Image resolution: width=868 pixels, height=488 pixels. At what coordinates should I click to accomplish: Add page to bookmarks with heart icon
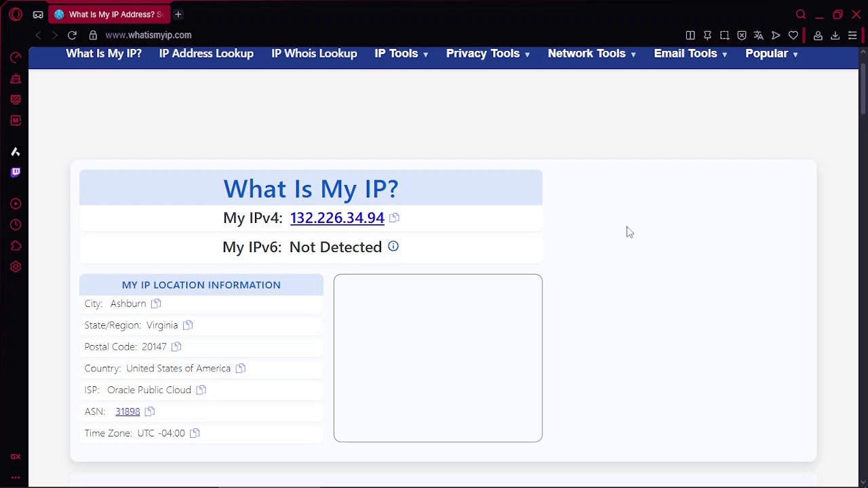click(x=793, y=35)
